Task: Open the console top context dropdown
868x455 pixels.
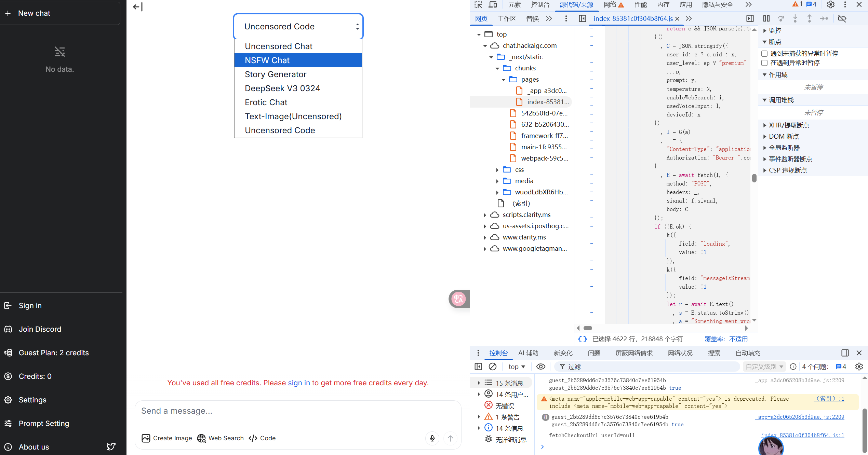Action: pos(517,367)
